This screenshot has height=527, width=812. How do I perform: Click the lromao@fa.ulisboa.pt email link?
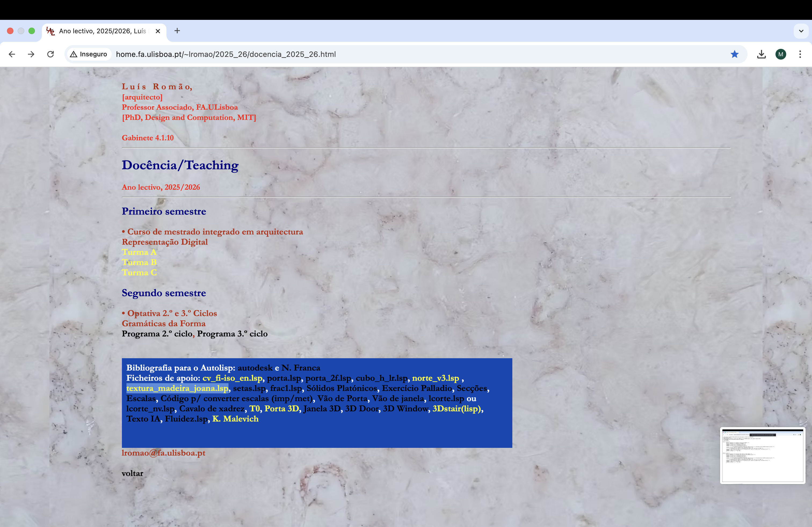164,453
